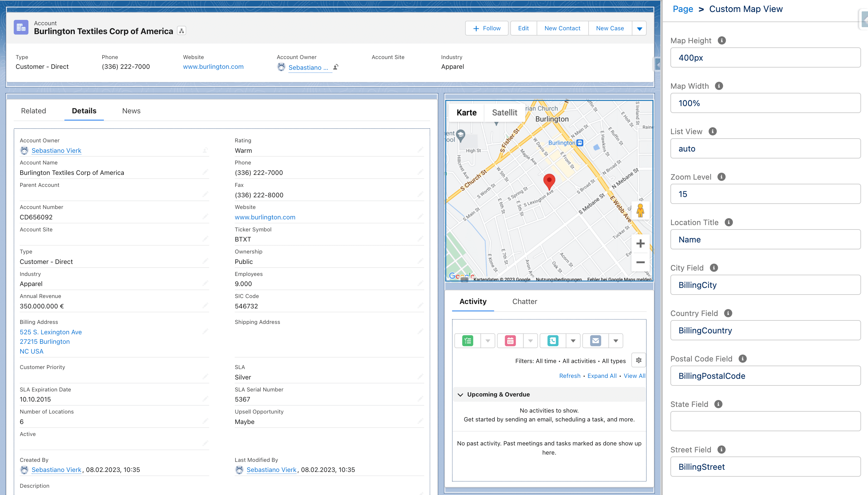Edit Rating field pencil icon
Viewport: 868px width, 495px height.
pos(420,150)
